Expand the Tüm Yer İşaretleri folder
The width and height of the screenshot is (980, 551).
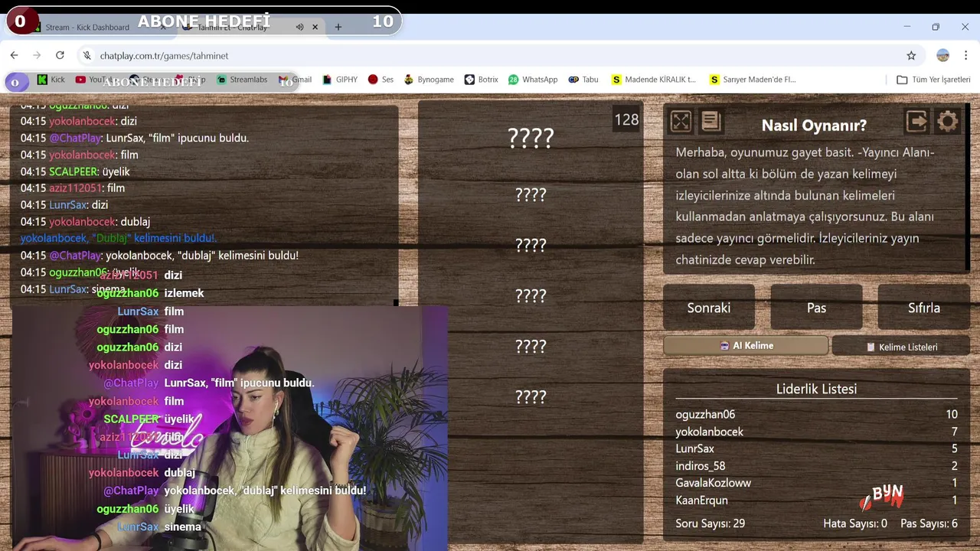coord(933,80)
